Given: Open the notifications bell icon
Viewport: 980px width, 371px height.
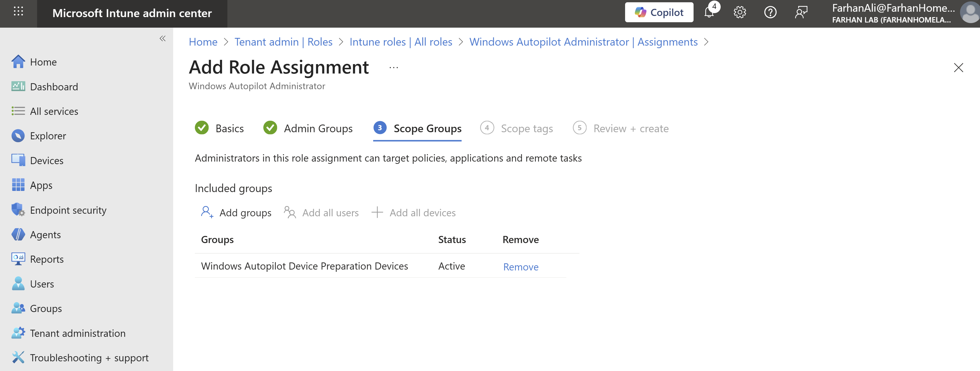Looking at the screenshot, I should click(709, 13).
